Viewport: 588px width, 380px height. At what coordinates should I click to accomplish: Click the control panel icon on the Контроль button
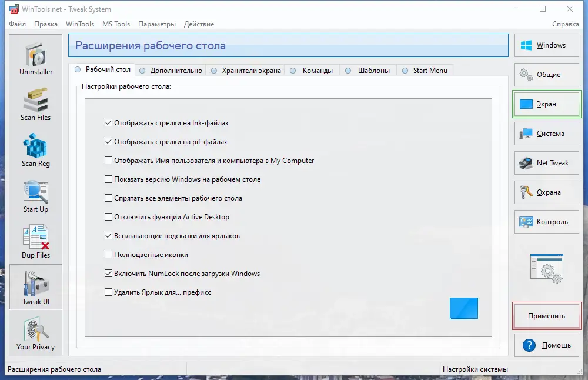[x=526, y=222]
